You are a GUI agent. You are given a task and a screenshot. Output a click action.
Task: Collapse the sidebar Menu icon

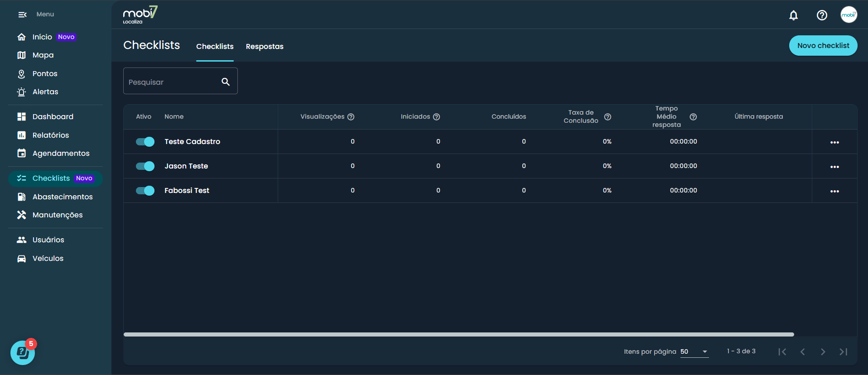(x=22, y=14)
